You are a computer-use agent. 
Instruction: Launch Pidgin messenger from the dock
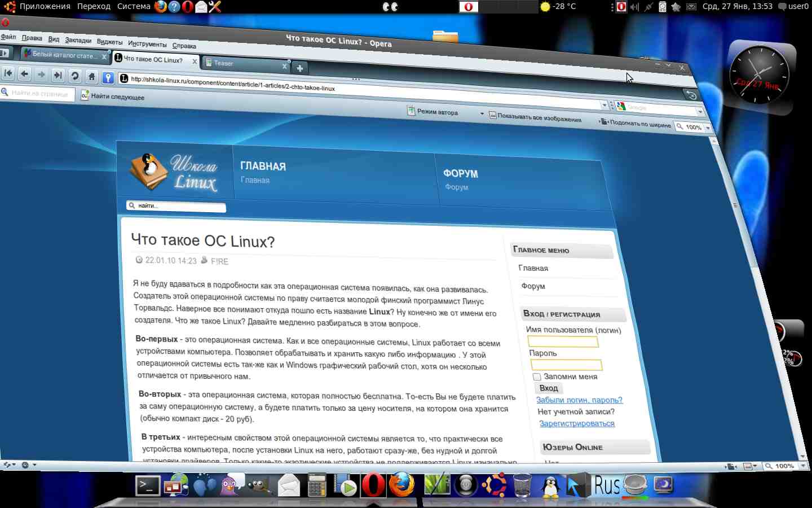(232, 485)
